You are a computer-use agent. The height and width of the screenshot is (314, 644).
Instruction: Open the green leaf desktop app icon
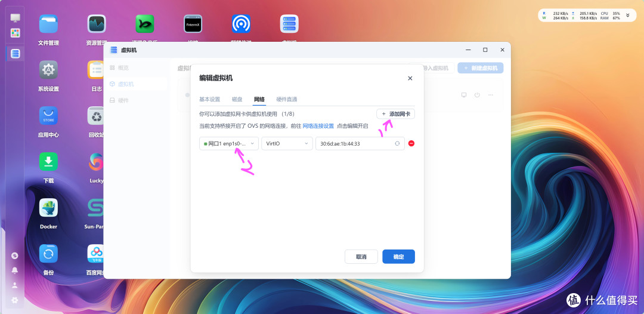tap(144, 24)
